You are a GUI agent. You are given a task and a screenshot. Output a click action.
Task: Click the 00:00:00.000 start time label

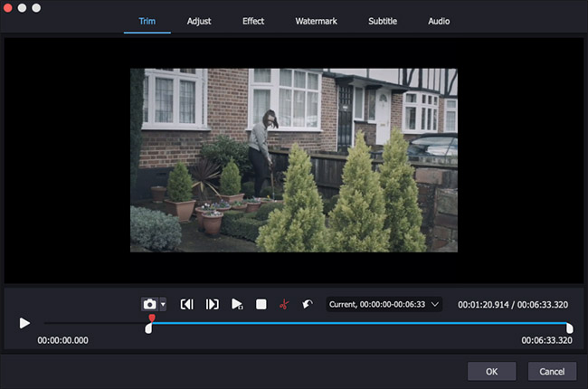63,340
